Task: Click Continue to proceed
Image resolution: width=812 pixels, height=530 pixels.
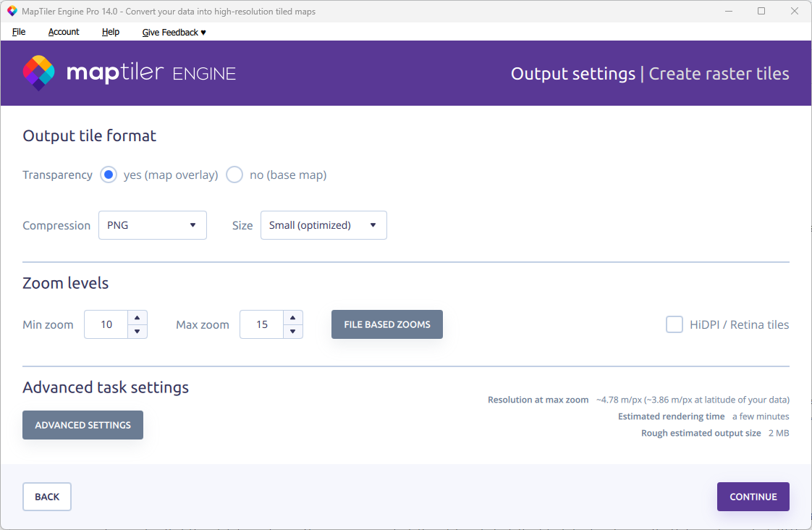Action: 753,497
